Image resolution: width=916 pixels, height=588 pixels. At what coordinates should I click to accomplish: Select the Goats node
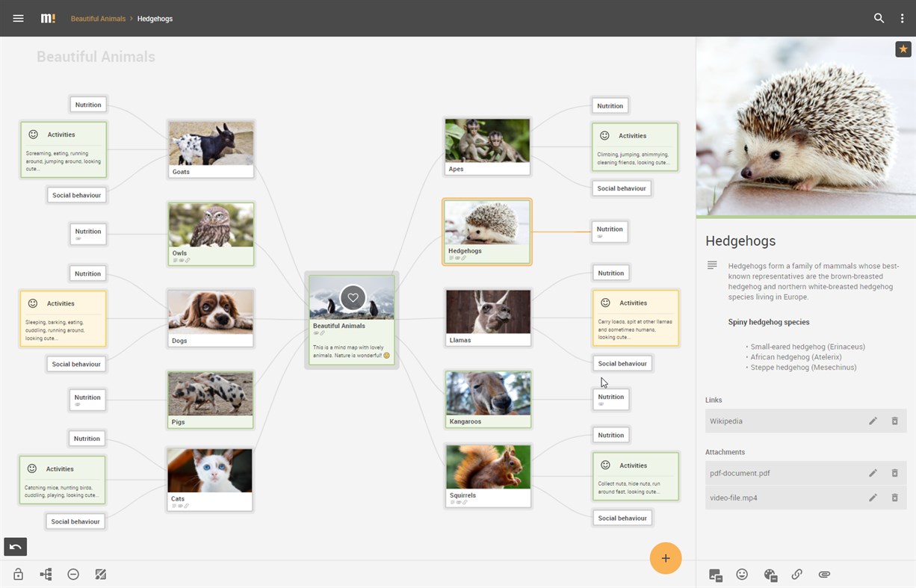pos(211,149)
